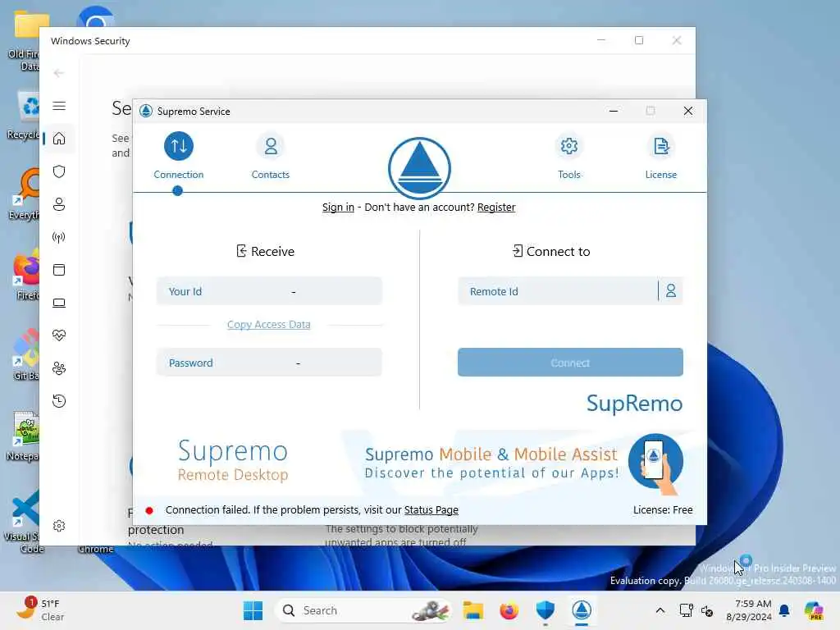Image resolution: width=840 pixels, height=630 pixels.
Task: Open Windows Security hamburger menu
Action: pos(59,106)
